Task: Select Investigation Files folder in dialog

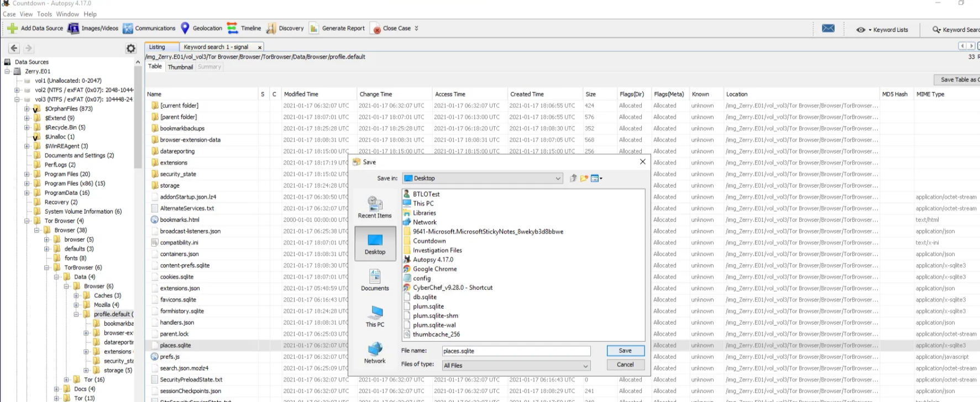Action: 433,251
